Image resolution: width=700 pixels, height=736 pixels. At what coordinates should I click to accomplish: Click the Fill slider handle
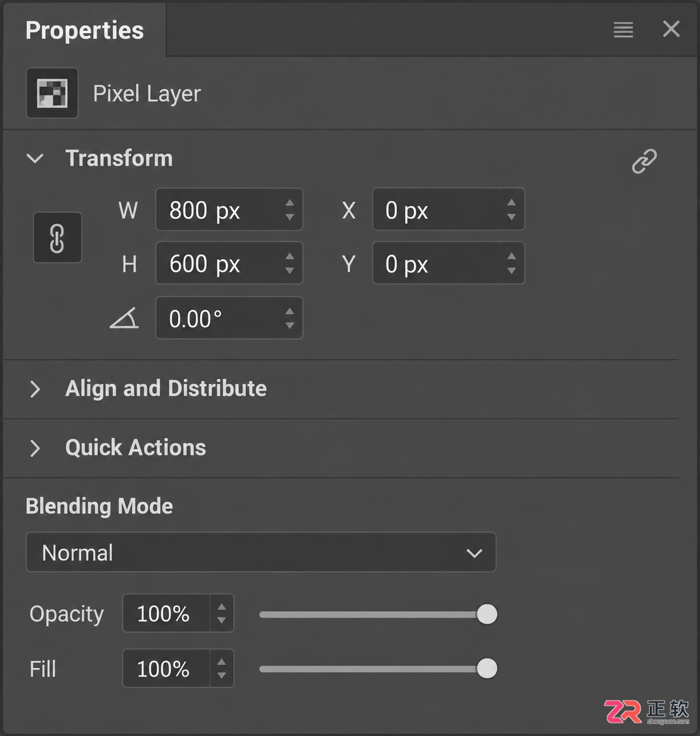tap(487, 668)
